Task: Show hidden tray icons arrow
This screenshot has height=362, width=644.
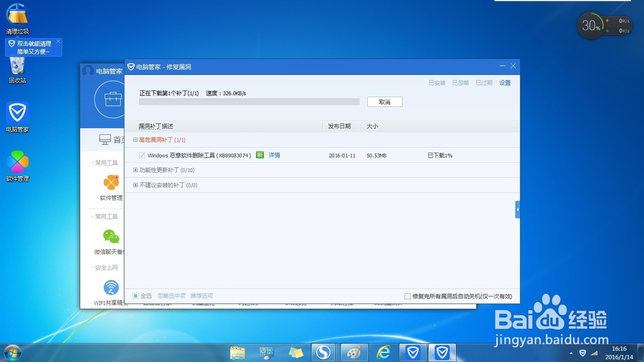Action: pyautogui.click(x=571, y=353)
